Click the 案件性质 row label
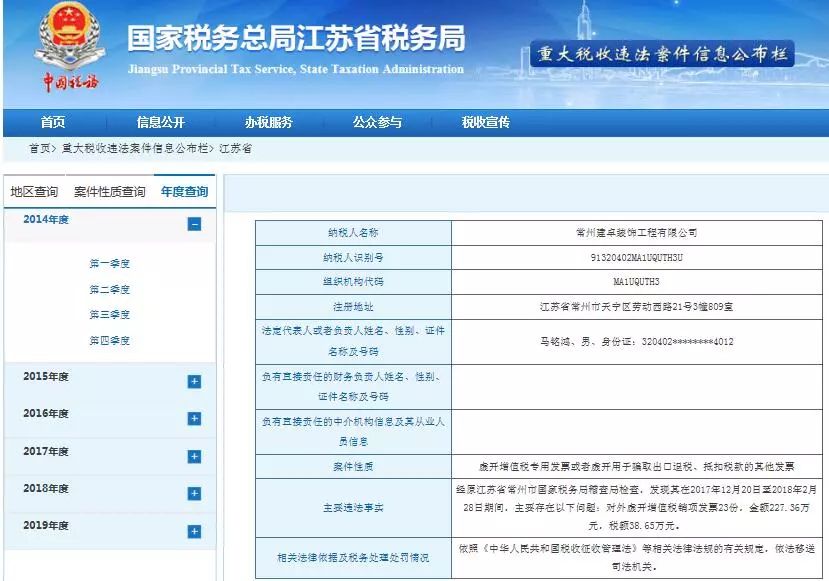 [x=353, y=466]
